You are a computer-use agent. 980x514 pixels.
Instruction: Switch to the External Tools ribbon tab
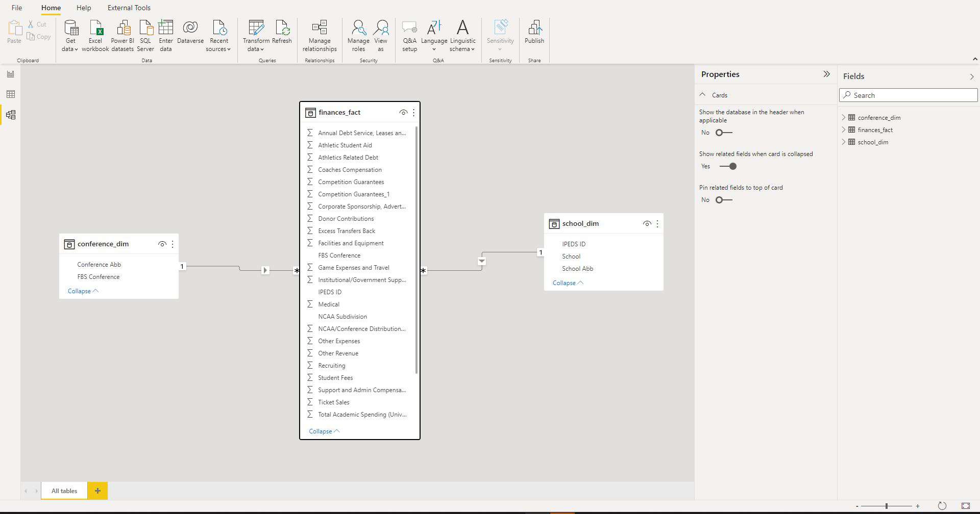point(128,8)
